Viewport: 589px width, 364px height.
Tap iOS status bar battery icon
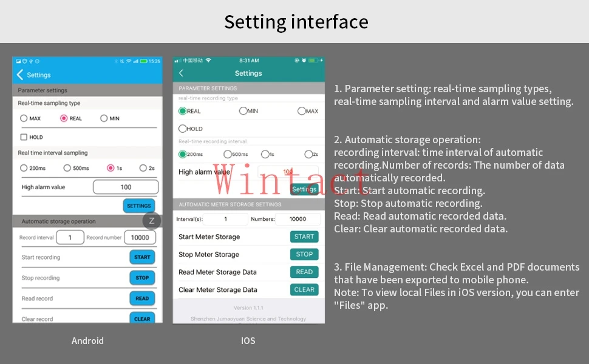[x=313, y=61]
